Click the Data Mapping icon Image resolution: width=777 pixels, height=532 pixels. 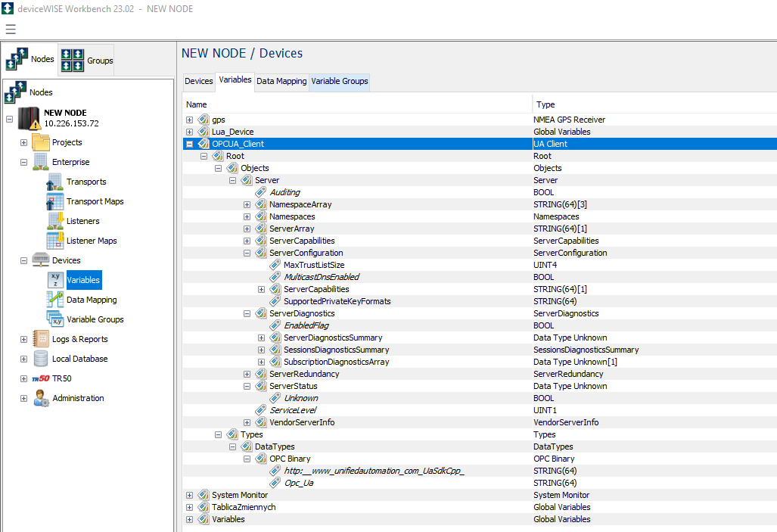pos(55,300)
